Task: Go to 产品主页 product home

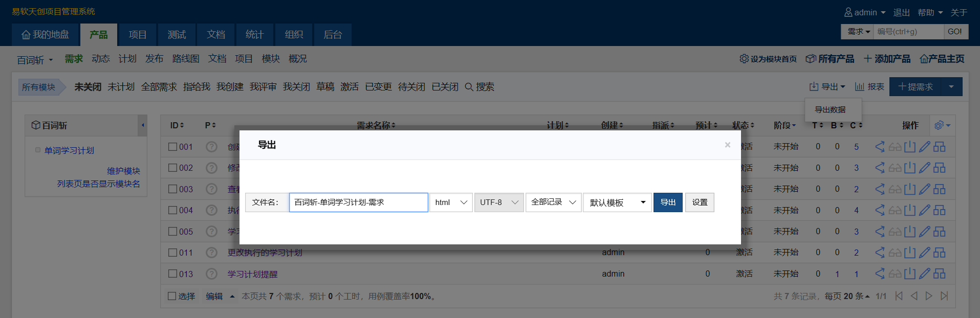Action: [942, 59]
